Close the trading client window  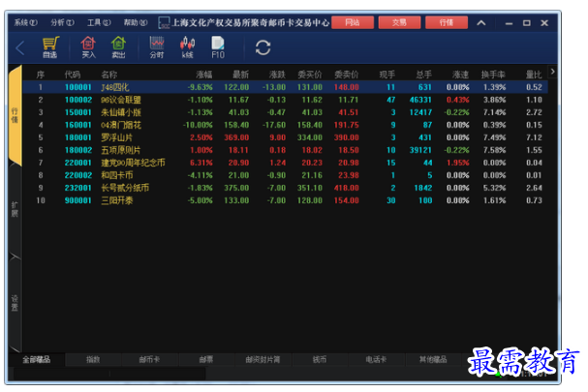point(544,23)
